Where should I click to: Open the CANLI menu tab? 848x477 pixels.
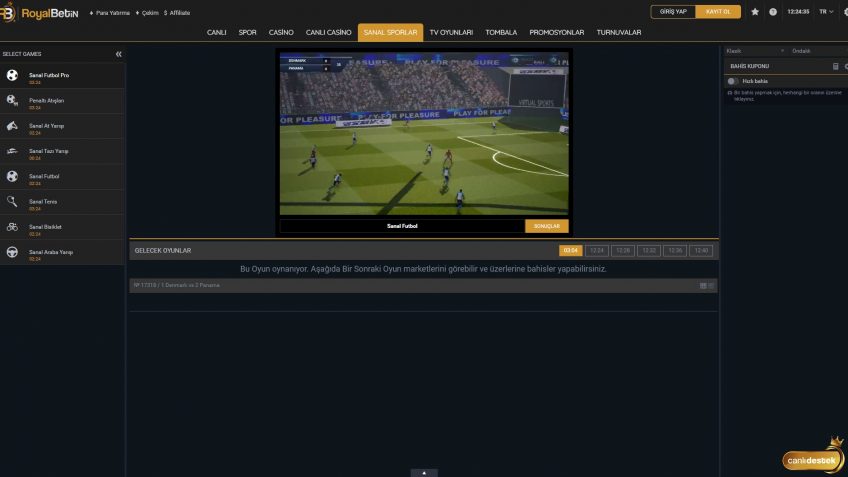(216, 32)
